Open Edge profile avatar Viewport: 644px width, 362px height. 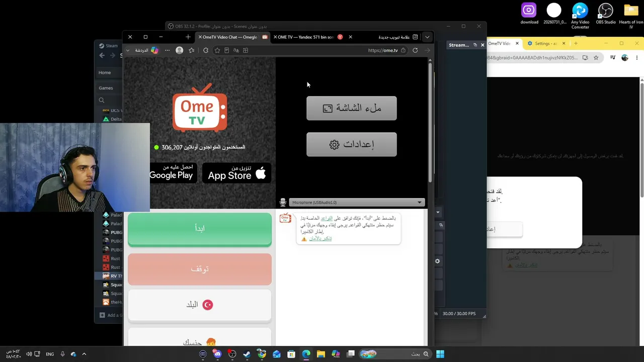click(x=179, y=50)
